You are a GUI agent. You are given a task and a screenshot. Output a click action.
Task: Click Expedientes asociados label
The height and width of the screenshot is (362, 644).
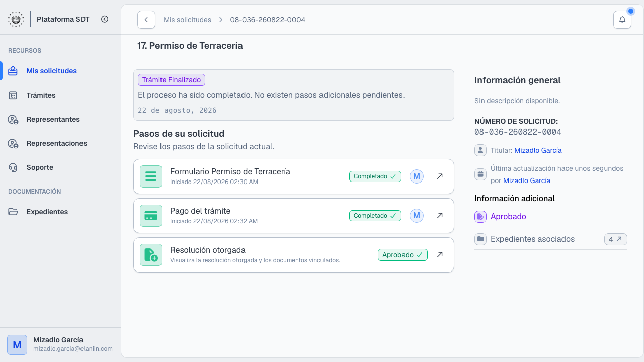532,239
